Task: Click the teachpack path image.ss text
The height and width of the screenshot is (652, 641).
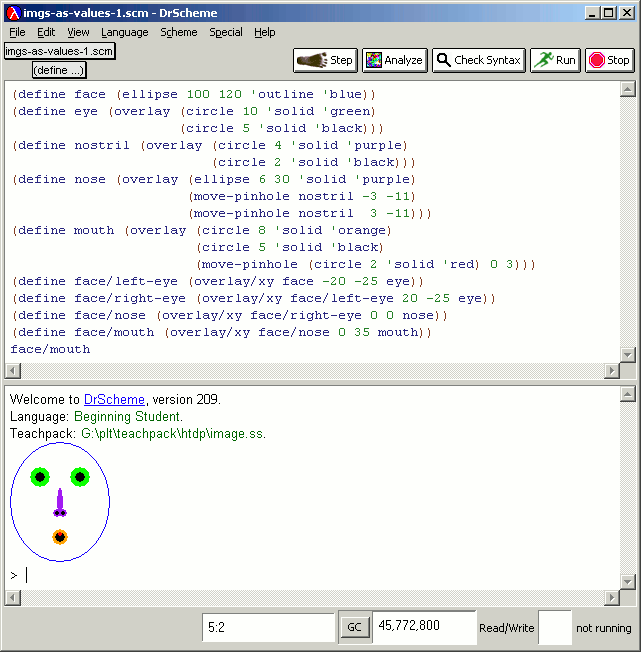Action: pyautogui.click(x=172, y=434)
